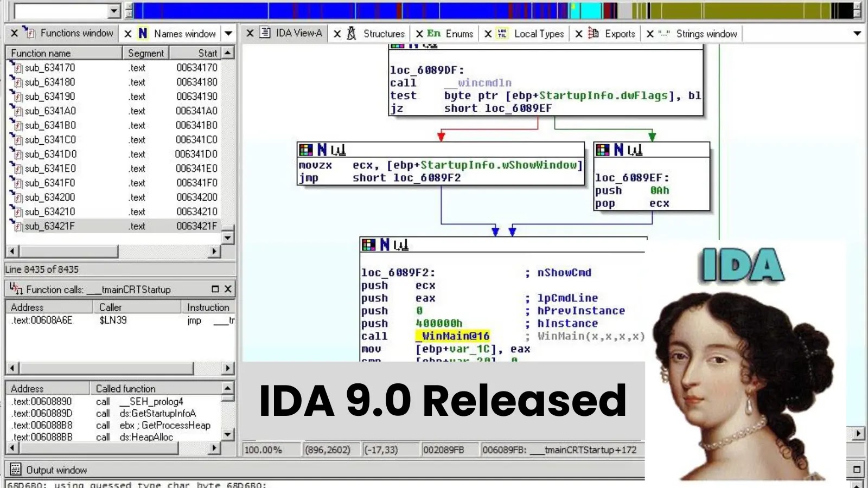Click the Function calls panel icon

[16, 289]
